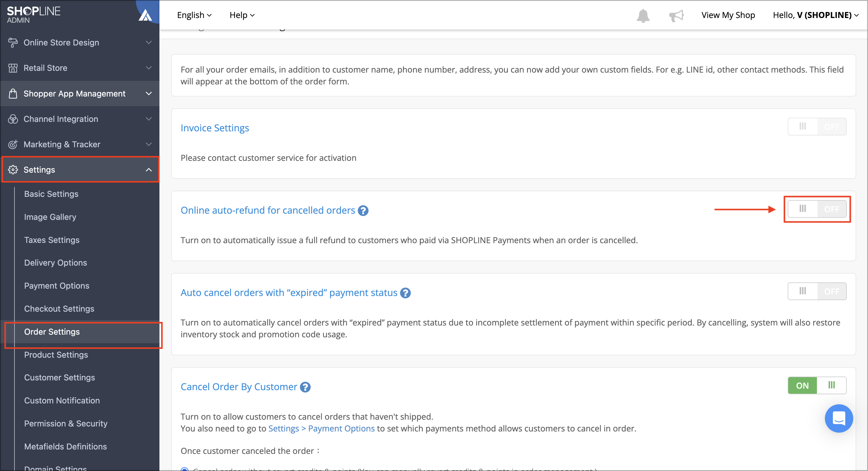Open the Hello, V (SHOPLINE) account menu

pos(816,15)
